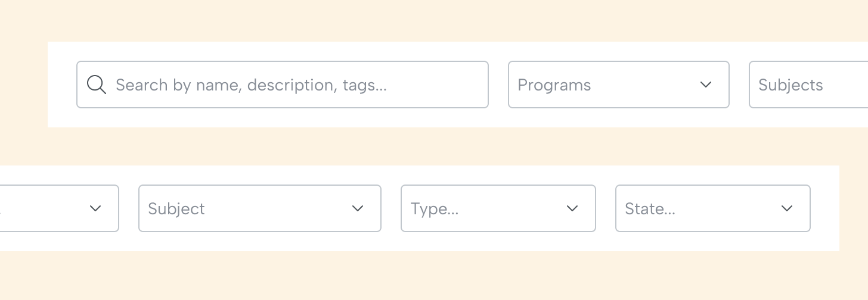Click the chevron arrow in Programs dropdown
This screenshot has height=300, width=868.
point(706,85)
